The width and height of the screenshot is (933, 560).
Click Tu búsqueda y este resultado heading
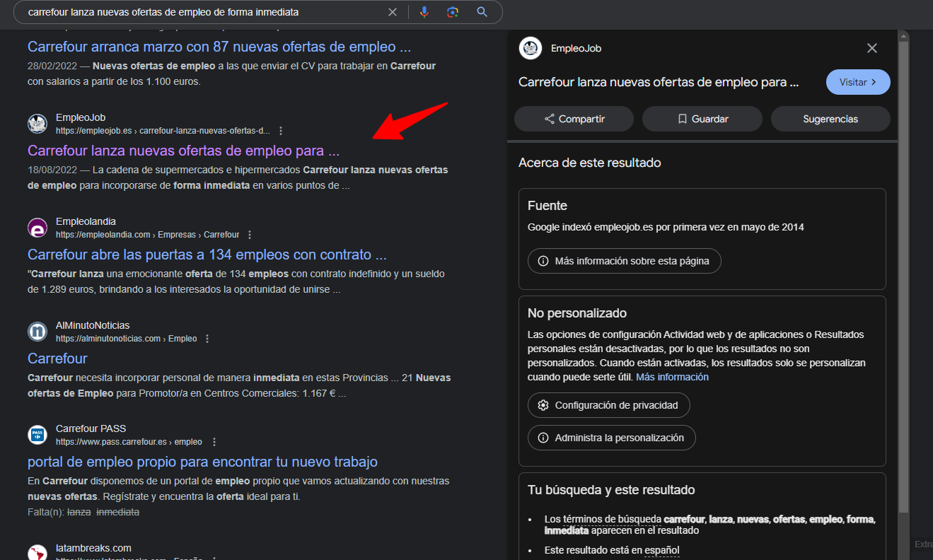[611, 490]
